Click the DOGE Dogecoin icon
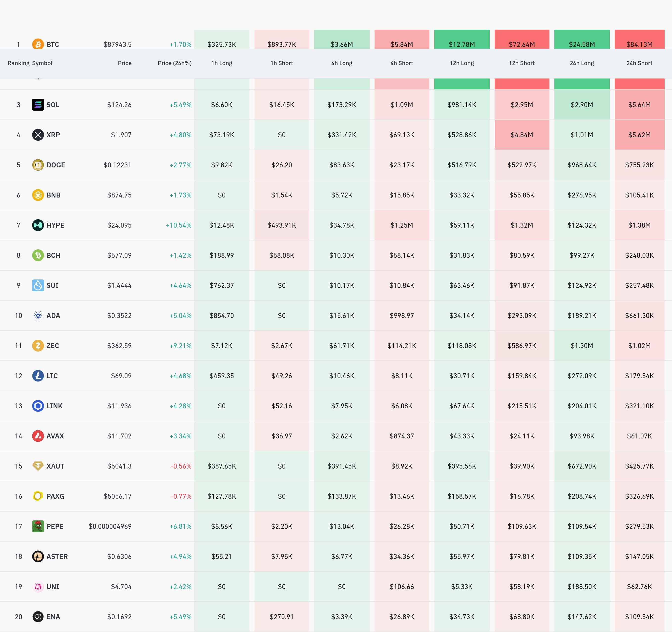672x632 pixels. tap(38, 165)
